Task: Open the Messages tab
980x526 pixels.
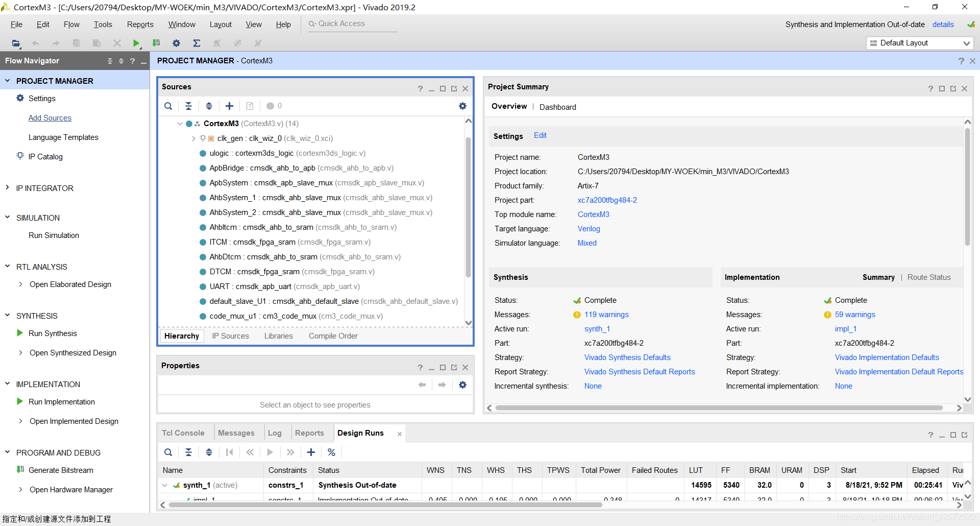Action: coord(236,433)
